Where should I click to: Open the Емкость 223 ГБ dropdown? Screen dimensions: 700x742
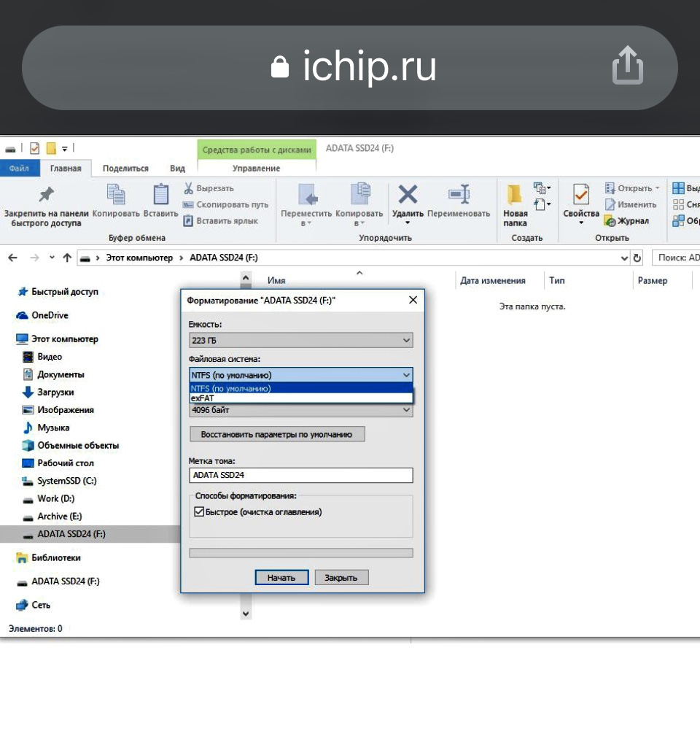pyautogui.click(x=301, y=340)
